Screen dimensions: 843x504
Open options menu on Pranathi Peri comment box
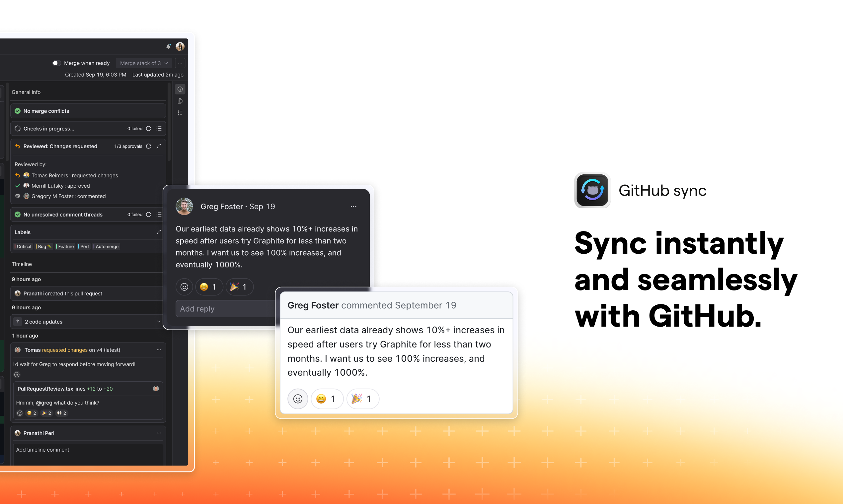(x=159, y=433)
